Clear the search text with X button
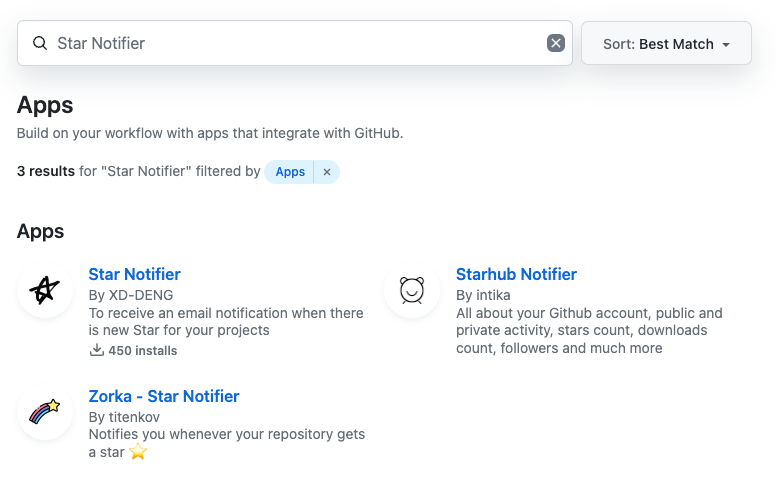The height and width of the screenshot is (484, 776). coord(556,43)
